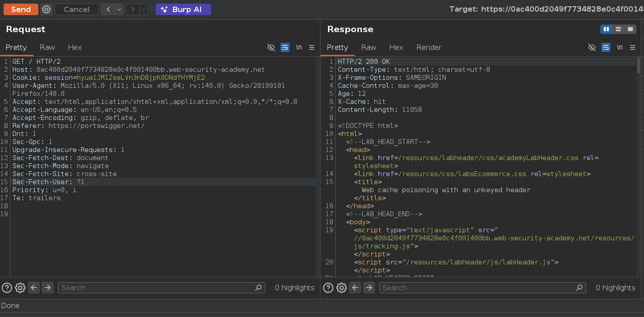
Task: Select top-bottom split layout icon
Action: [x=618, y=29]
